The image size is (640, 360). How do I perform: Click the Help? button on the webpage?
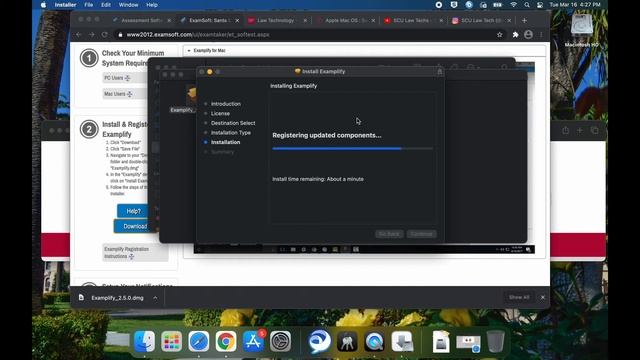pyautogui.click(x=133, y=211)
